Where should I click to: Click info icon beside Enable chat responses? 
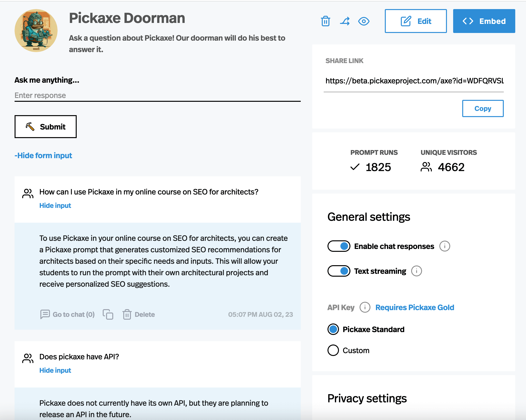click(445, 246)
